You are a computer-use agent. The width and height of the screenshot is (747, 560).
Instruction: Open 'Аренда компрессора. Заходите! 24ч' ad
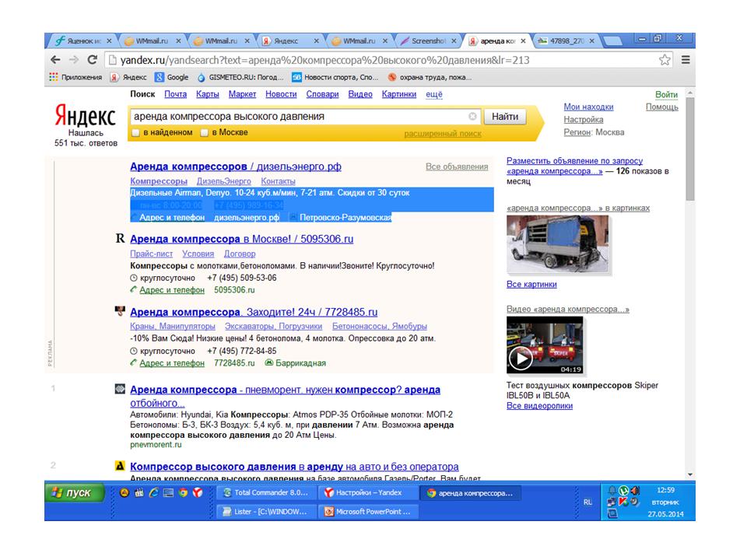click(254, 313)
